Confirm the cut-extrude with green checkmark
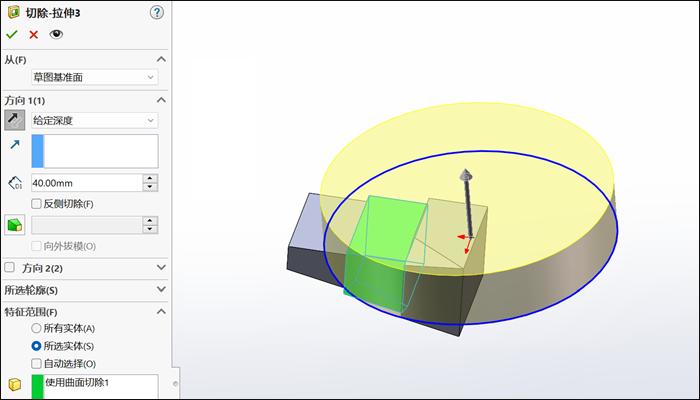Screen dimensions: 700x400 (x=12, y=34)
